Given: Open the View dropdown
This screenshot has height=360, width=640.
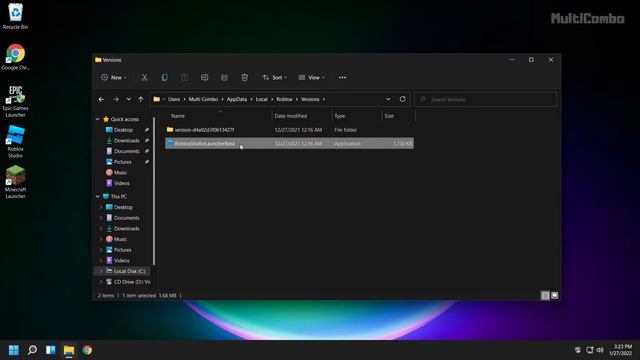Looking at the screenshot, I should pos(311,78).
